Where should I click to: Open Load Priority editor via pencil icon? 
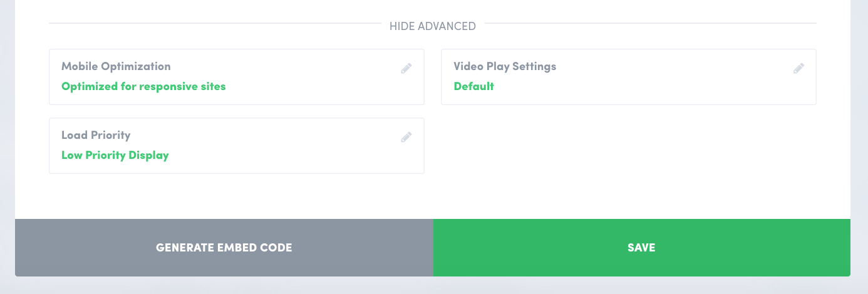[406, 137]
